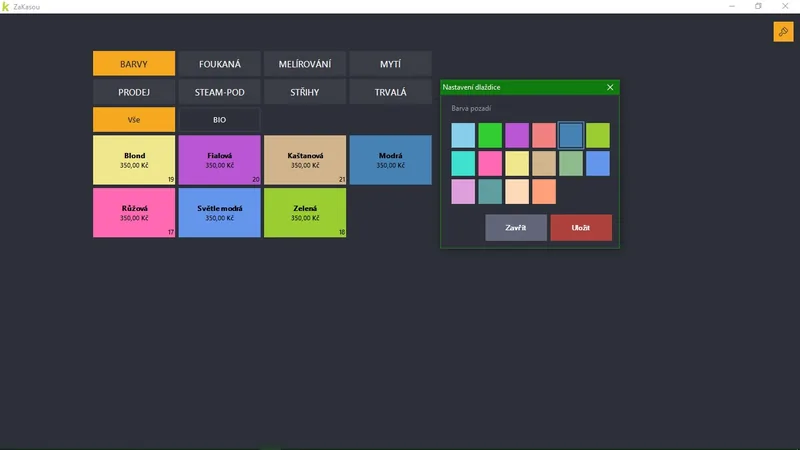
Task: Click the orange edit pin icon
Action: [783, 32]
